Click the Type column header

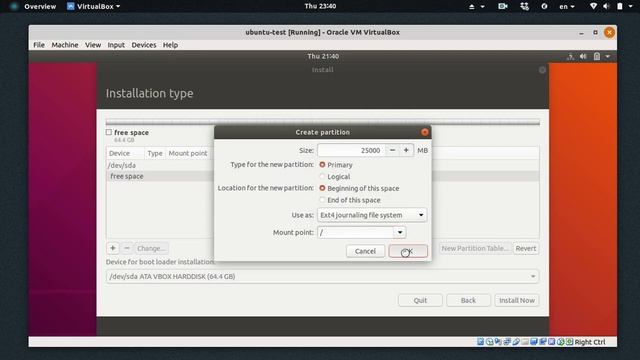coord(155,153)
